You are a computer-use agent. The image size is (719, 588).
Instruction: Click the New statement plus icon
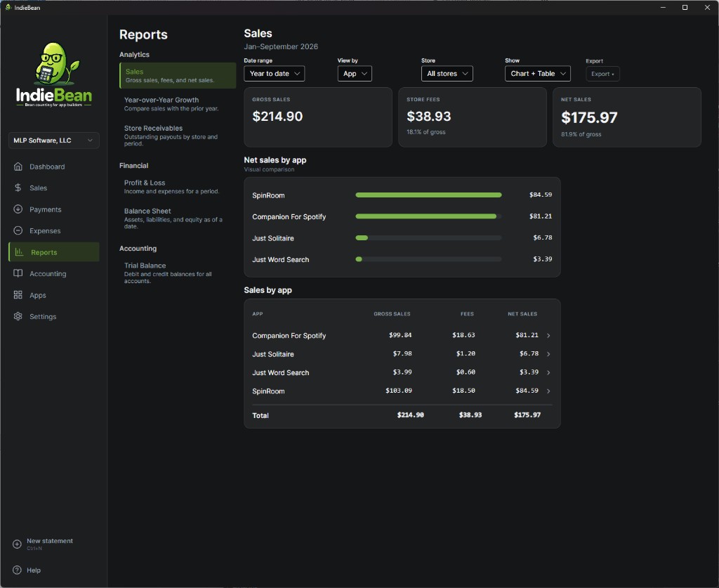point(17,544)
